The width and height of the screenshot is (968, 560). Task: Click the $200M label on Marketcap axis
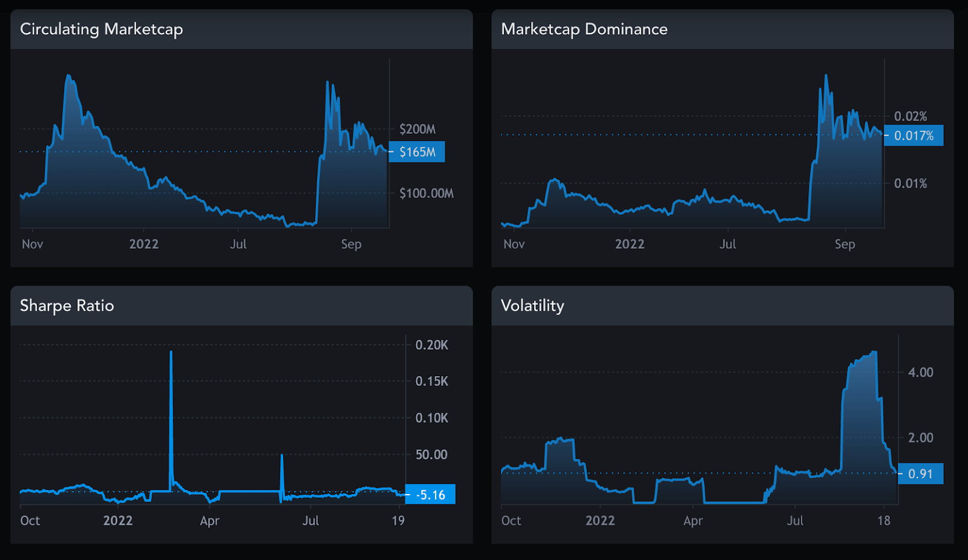coord(417,129)
